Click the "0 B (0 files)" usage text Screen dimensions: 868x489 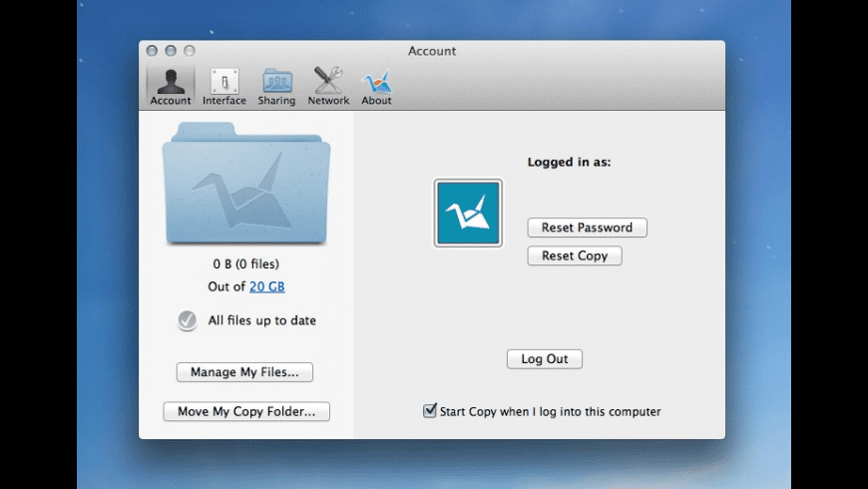(245, 264)
